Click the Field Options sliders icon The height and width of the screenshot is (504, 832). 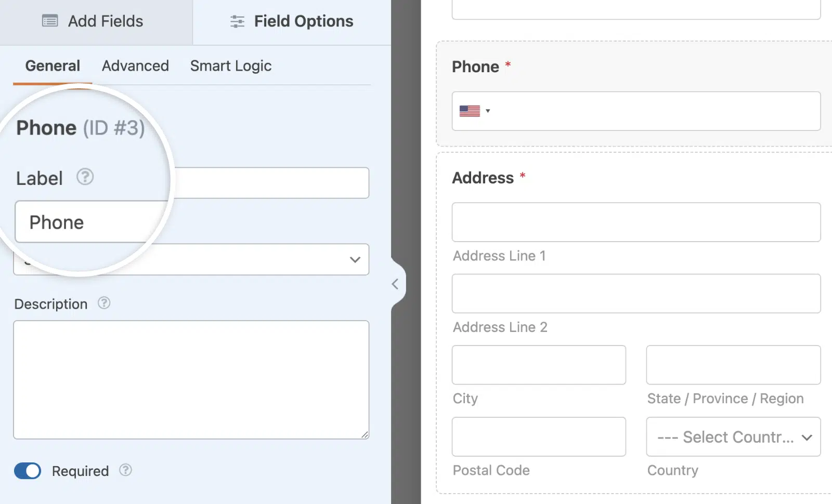pos(237,21)
